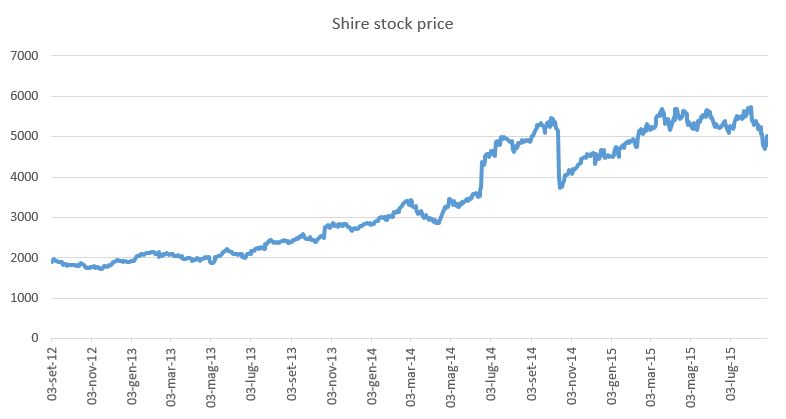Select the 1000 y-axis label
This screenshot has width=786, height=419.
click(x=22, y=298)
